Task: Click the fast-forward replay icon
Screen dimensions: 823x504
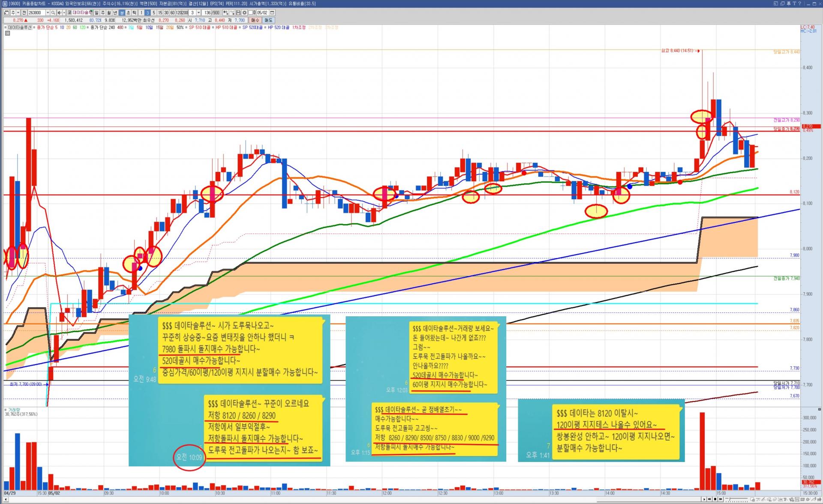Action: tap(721, 499)
